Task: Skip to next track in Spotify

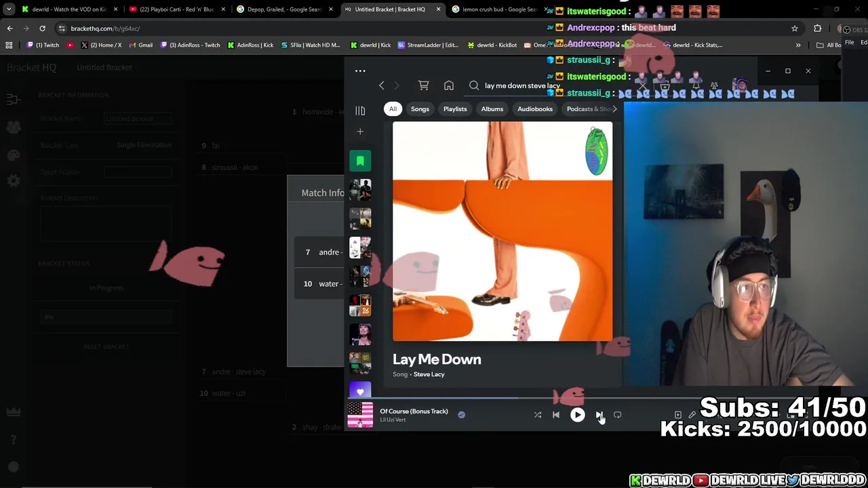Action: [x=599, y=415]
